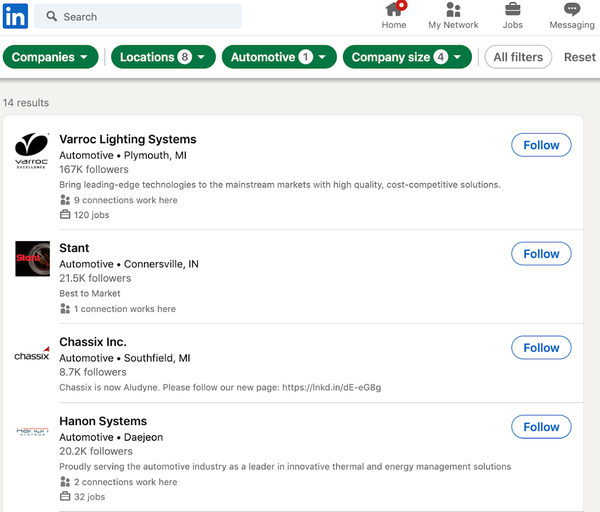The height and width of the screenshot is (512, 600).
Task: Open the Automotive industry filter dropdown
Action: coord(279,57)
